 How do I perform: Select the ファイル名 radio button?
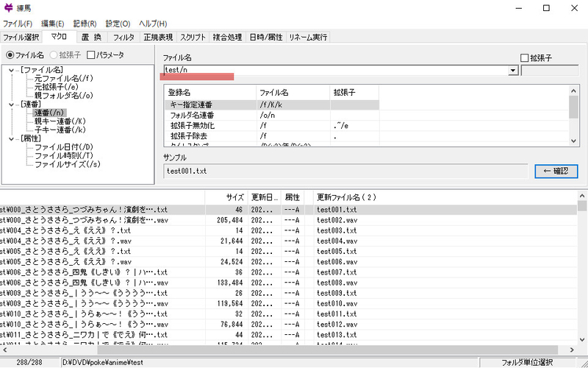pyautogui.click(x=26, y=55)
